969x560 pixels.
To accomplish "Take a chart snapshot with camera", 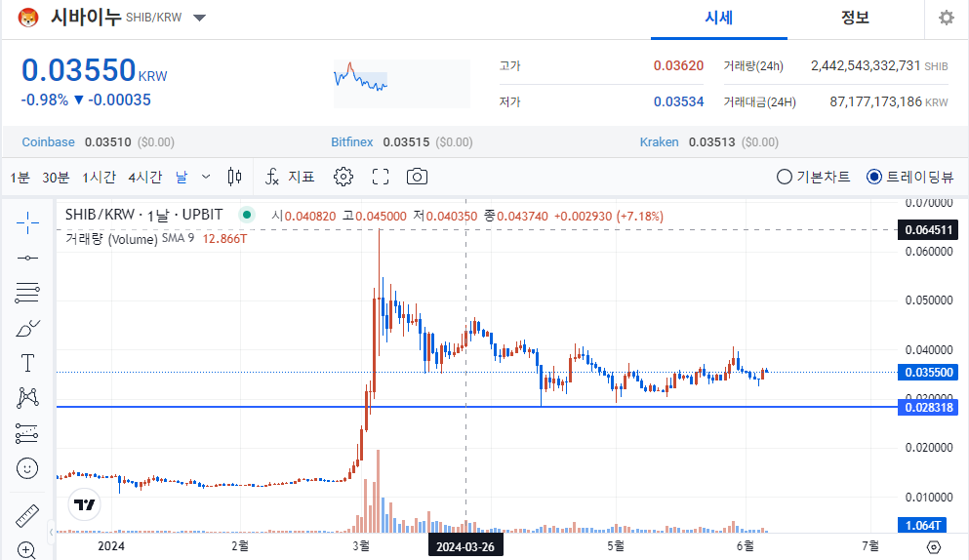I will tap(417, 177).
